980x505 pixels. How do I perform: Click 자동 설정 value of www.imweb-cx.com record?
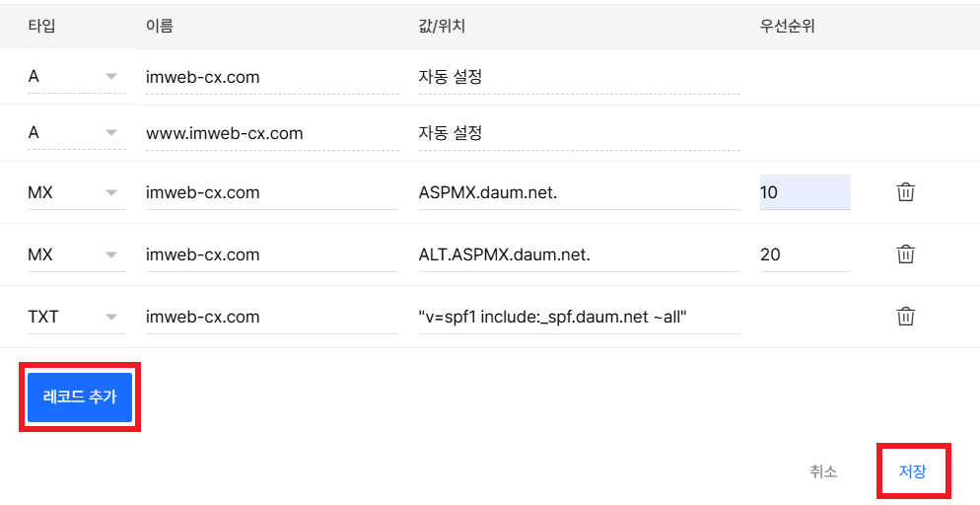578,132
